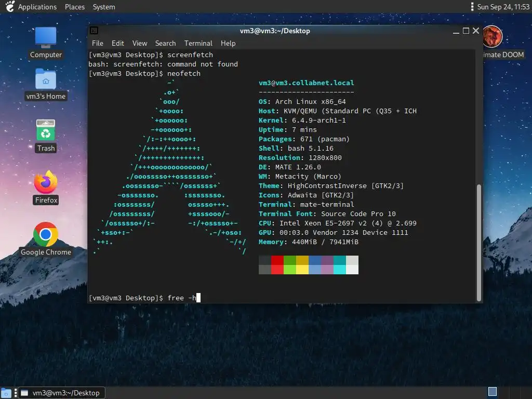Click the 'Memory: 440MiB / 7941MiB' line
The image size is (532, 399).
point(309,242)
